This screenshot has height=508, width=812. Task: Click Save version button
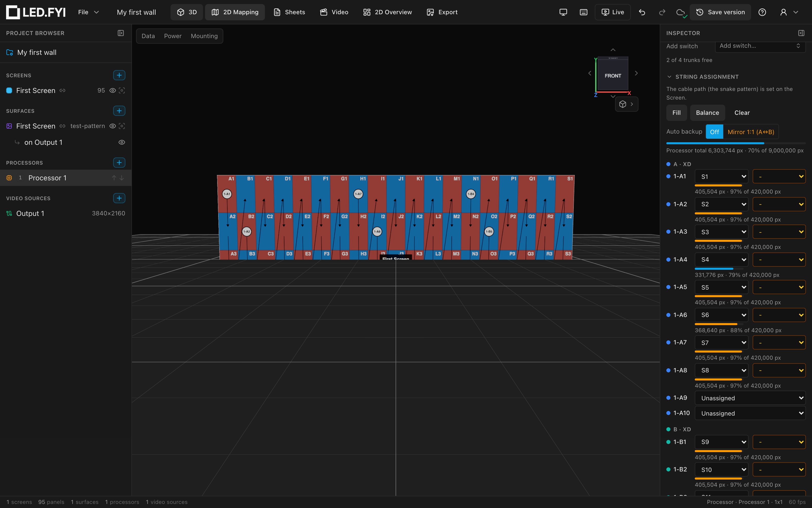[x=720, y=12]
